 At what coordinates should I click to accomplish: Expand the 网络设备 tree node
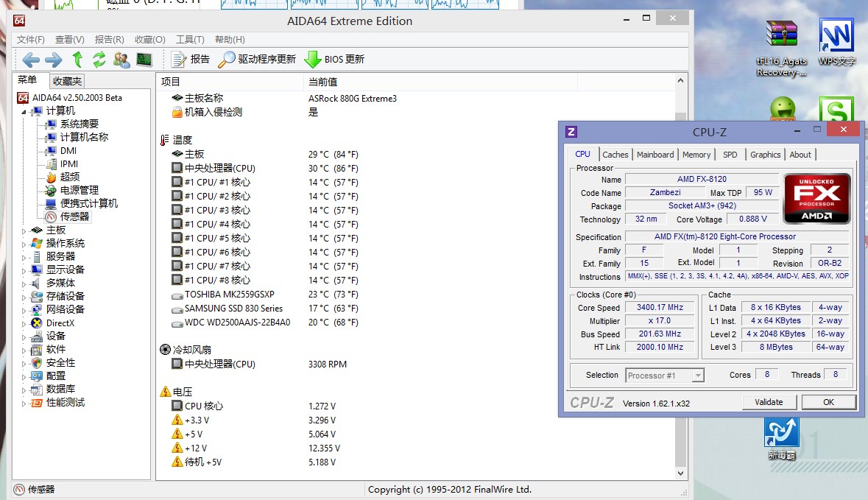24,310
